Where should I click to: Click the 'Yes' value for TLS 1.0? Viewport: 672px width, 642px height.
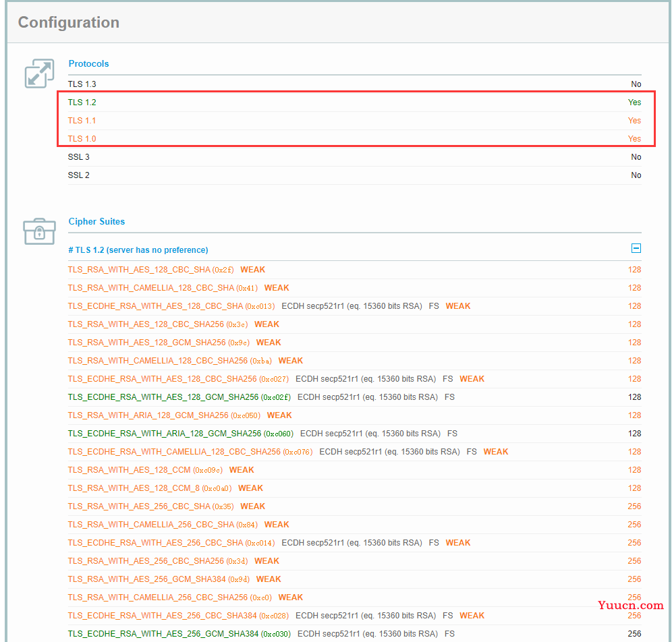coord(635,139)
